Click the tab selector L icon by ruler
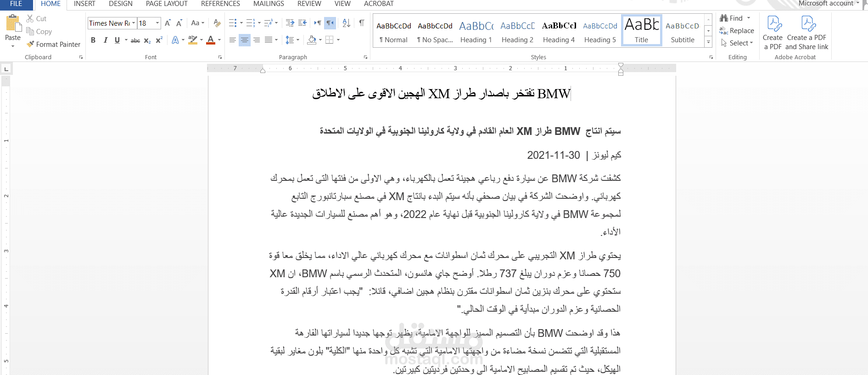Image resolution: width=868 pixels, height=375 pixels. (x=6, y=69)
